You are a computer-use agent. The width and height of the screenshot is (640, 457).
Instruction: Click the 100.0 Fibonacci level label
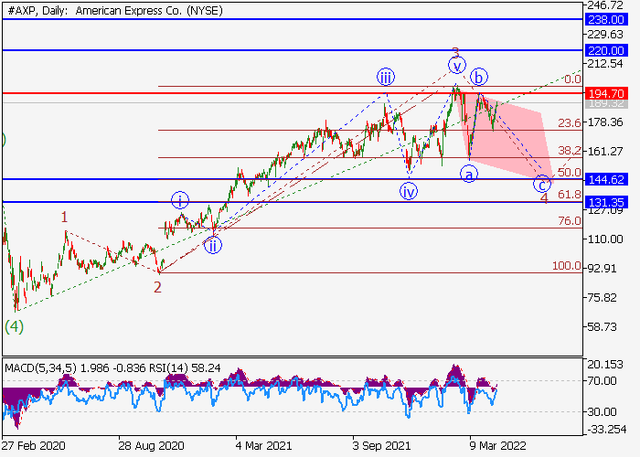coord(566,267)
